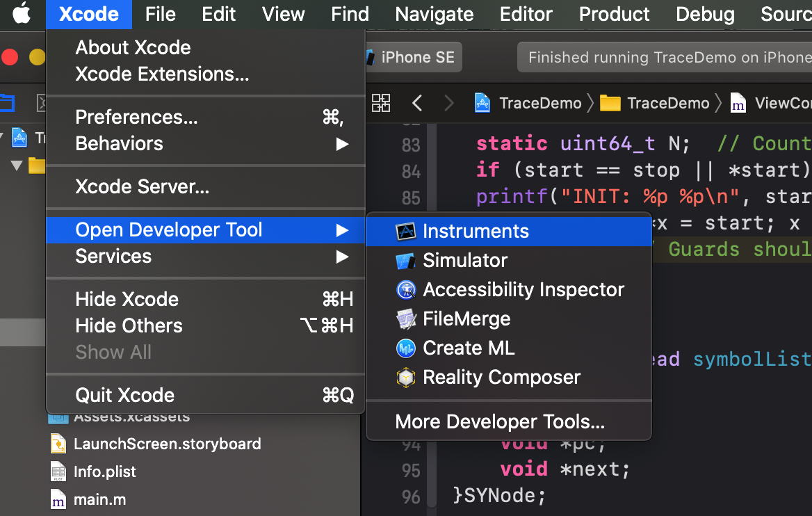Click the related items grid icon

[381, 104]
